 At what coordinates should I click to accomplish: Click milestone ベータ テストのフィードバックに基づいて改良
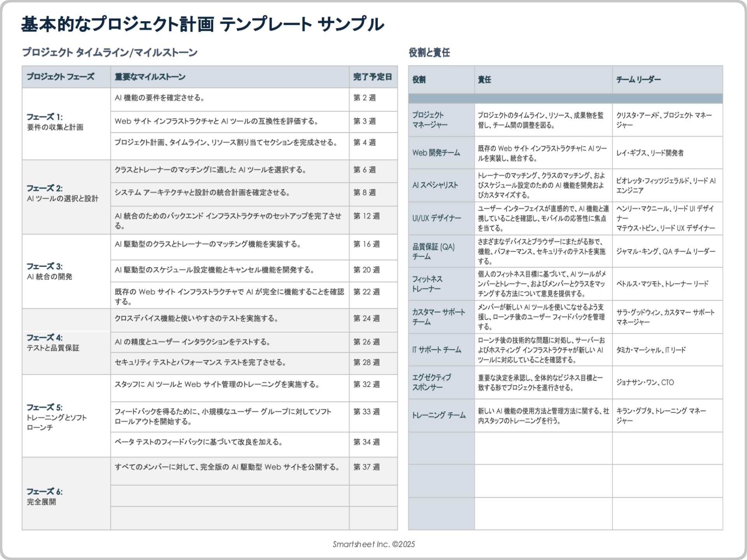point(230,444)
